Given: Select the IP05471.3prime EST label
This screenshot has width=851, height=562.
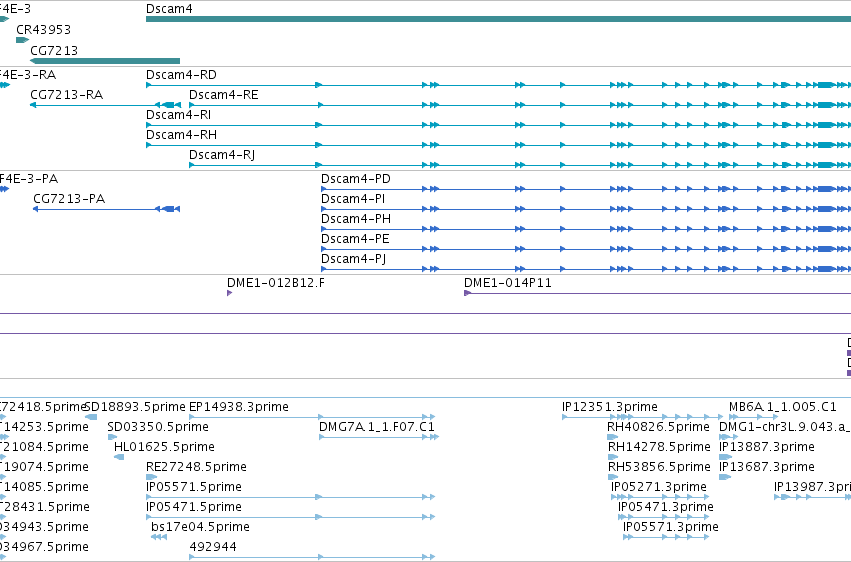Looking at the screenshot, I should point(665,507).
